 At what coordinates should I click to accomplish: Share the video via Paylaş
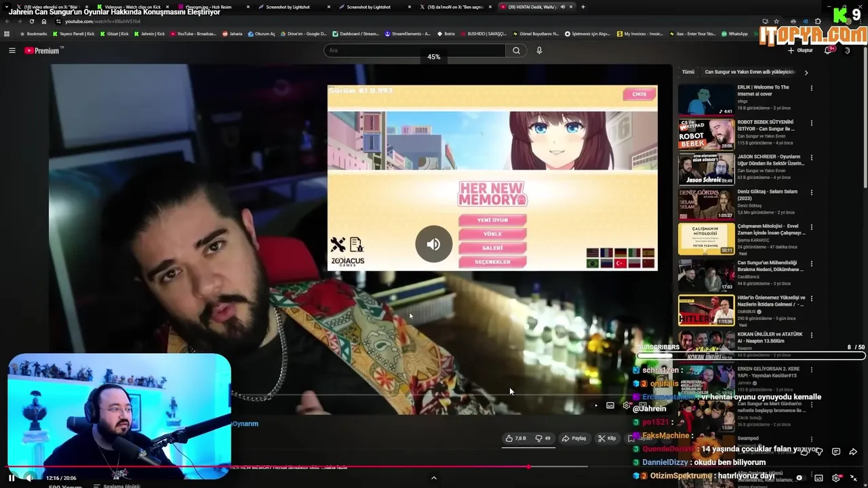tap(574, 439)
